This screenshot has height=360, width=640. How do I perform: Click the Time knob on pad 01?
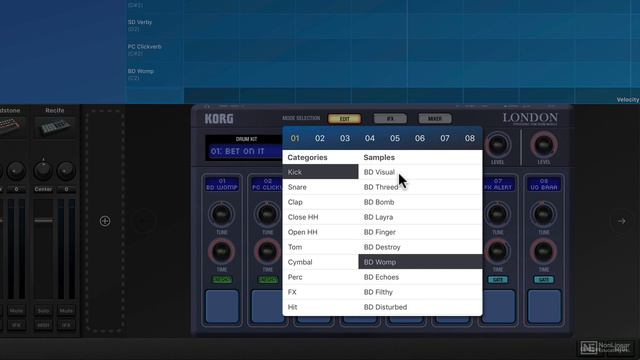point(221,251)
